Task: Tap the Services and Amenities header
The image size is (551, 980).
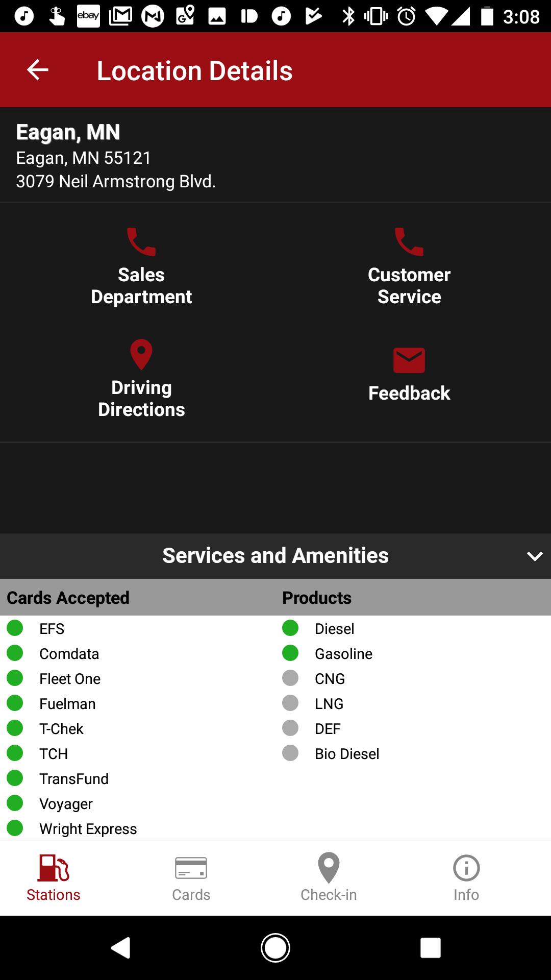Action: coord(275,556)
